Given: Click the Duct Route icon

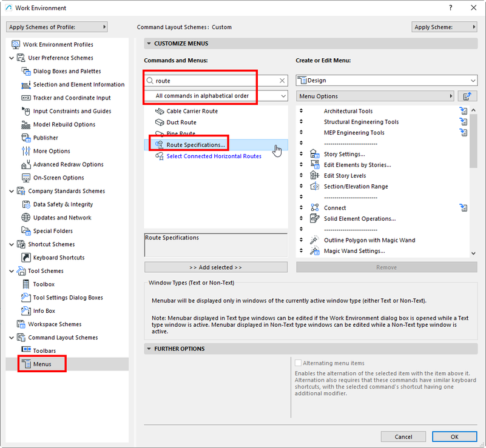Looking at the screenshot, I should (160, 122).
